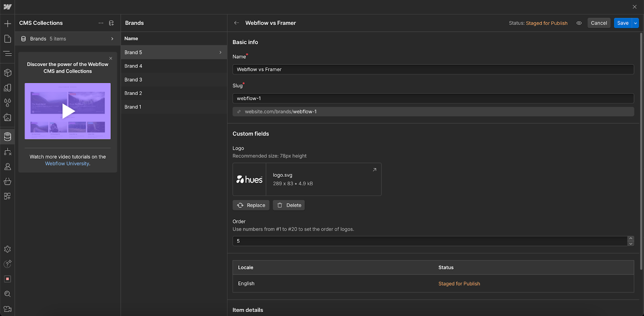Open the Style selectors droplets icon
Screen dimensions: 644x316
[x=7, y=103]
